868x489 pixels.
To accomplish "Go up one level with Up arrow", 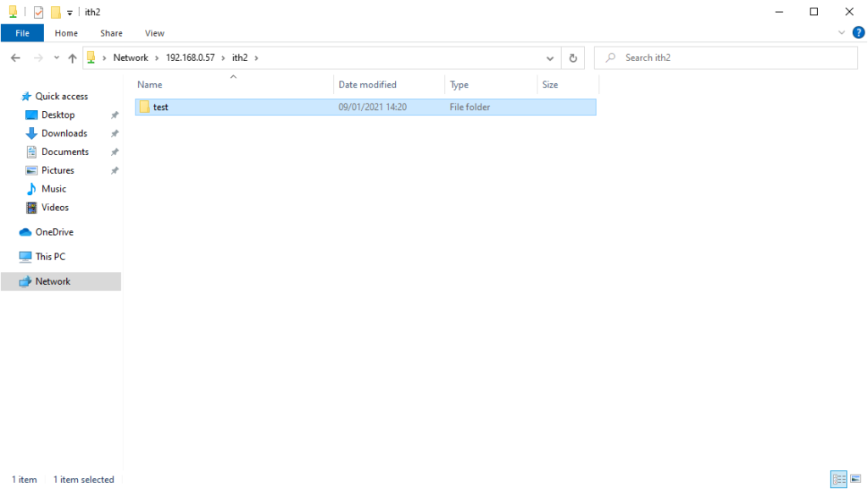I will [72, 58].
